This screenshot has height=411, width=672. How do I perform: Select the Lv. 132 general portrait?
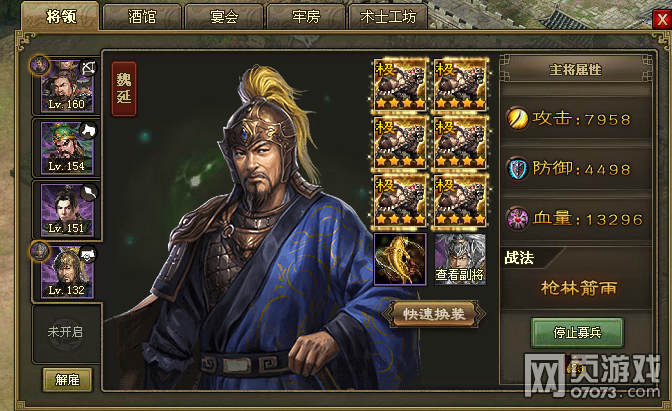(x=67, y=272)
